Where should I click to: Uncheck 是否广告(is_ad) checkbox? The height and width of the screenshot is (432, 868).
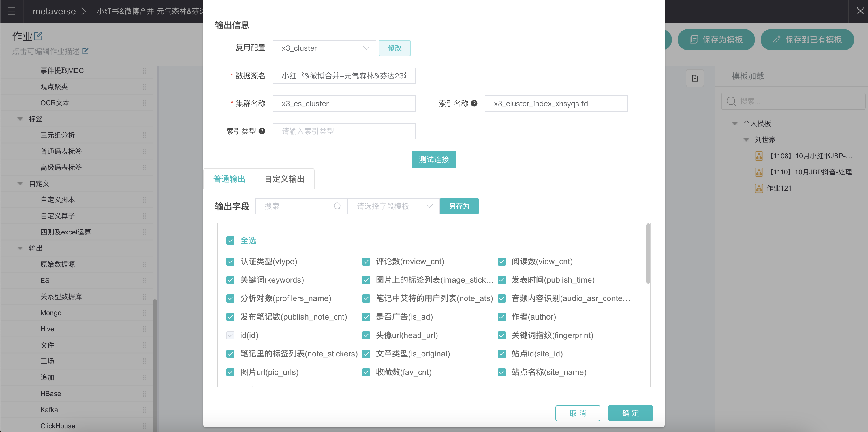click(x=366, y=317)
